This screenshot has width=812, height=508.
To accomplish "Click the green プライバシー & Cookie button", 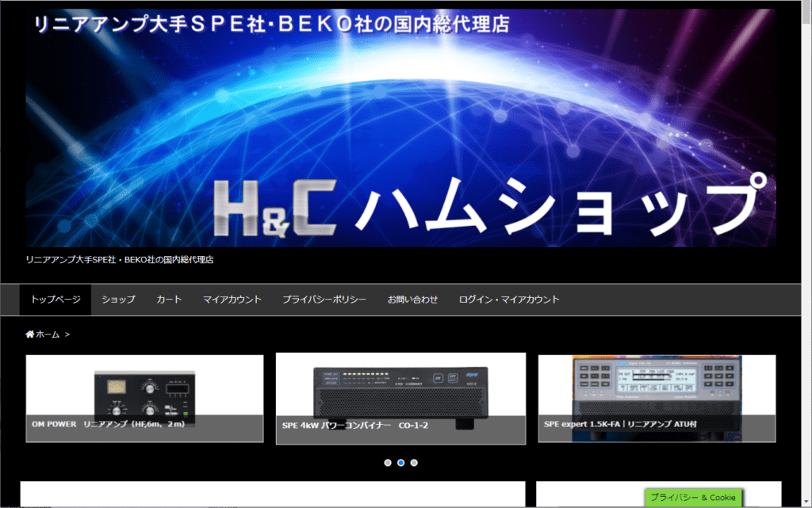I will (x=693, y=498).
